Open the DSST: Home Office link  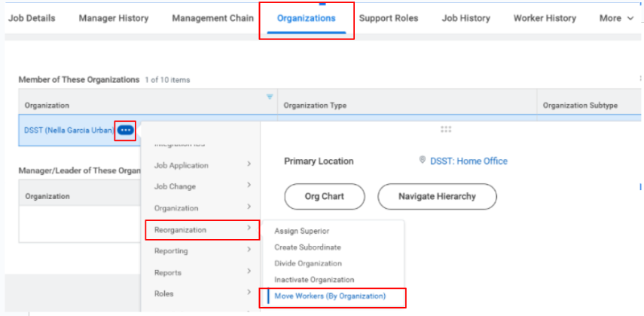point(469,161)
